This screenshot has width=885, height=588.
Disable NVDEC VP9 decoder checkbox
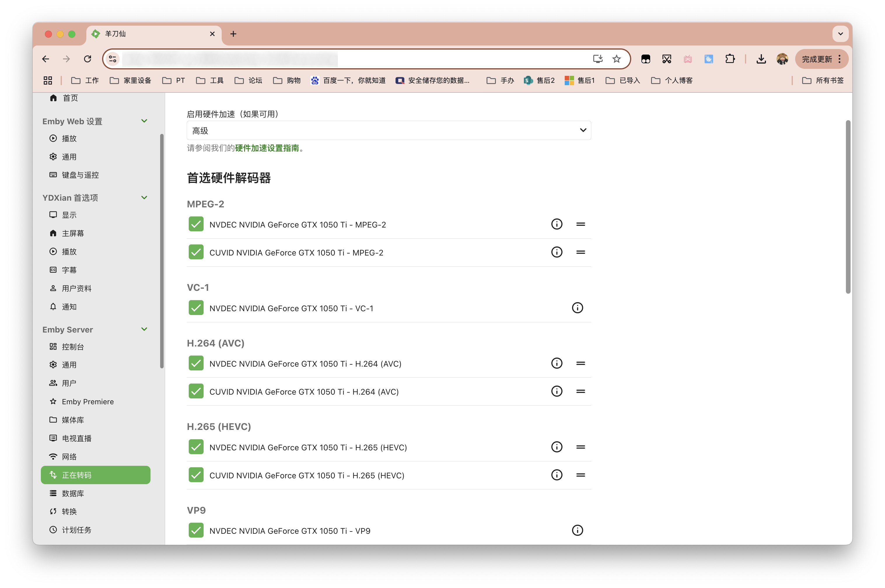click(x=196, y=531)
